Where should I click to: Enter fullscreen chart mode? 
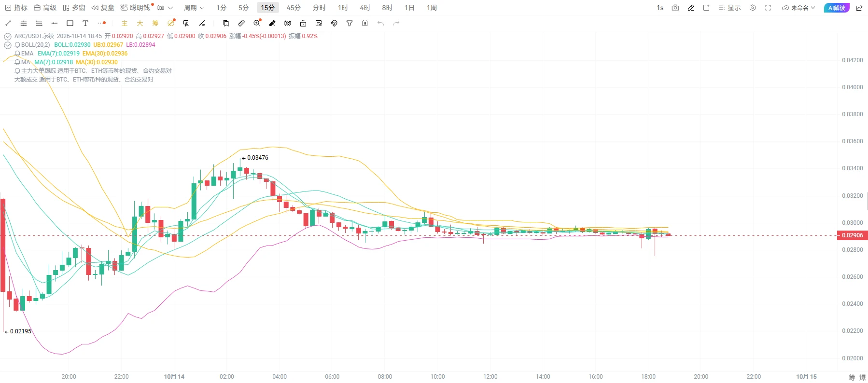pos(768,8)
